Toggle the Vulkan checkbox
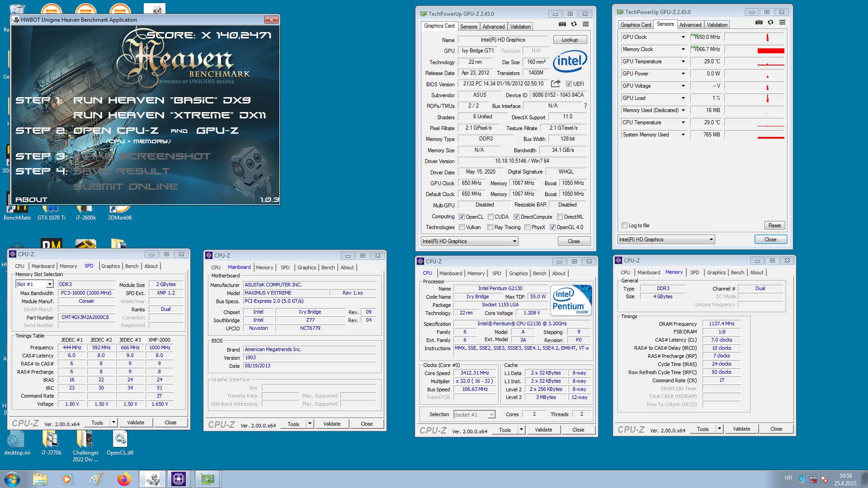 462,227
